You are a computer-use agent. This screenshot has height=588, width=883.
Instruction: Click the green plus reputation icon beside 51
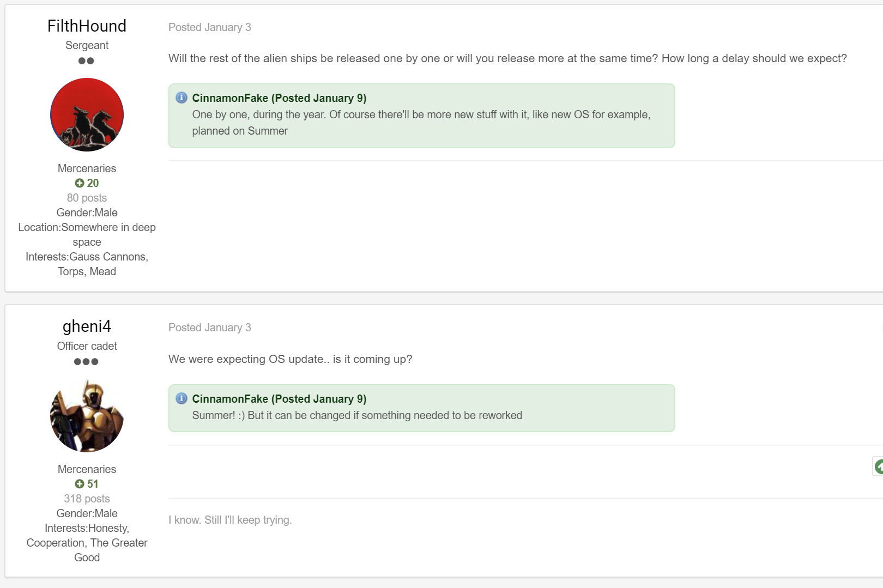coord(80,484)
